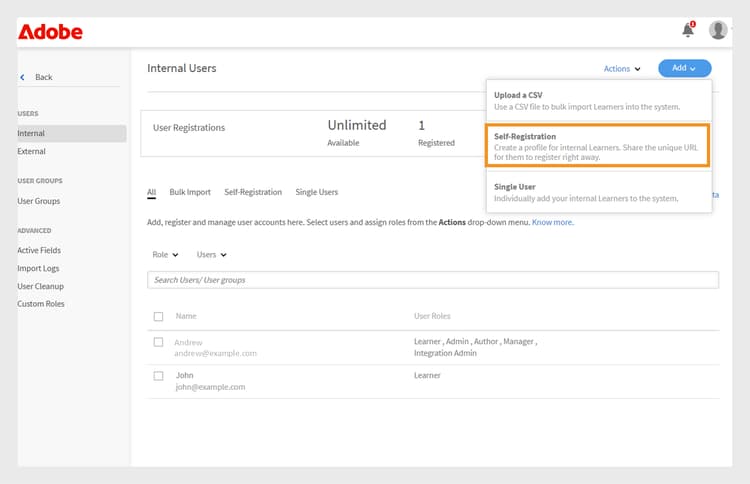Open the notifications bell
750x484 pixels.
[688, 30]
